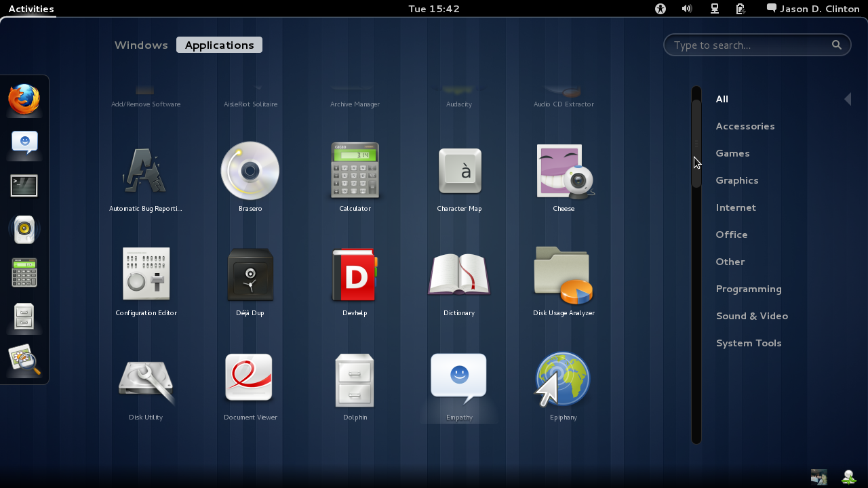Show the Sound & Video category
868x488 pixels.
pos(751,316)
